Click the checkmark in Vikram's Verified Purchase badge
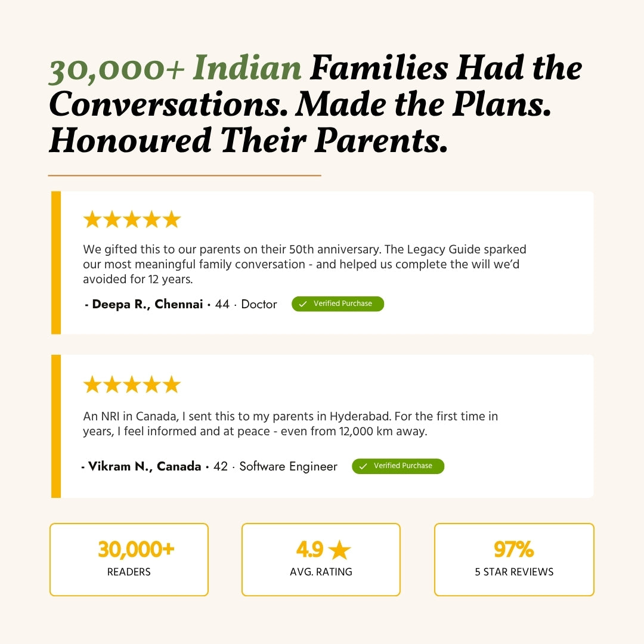 (363, 466)
